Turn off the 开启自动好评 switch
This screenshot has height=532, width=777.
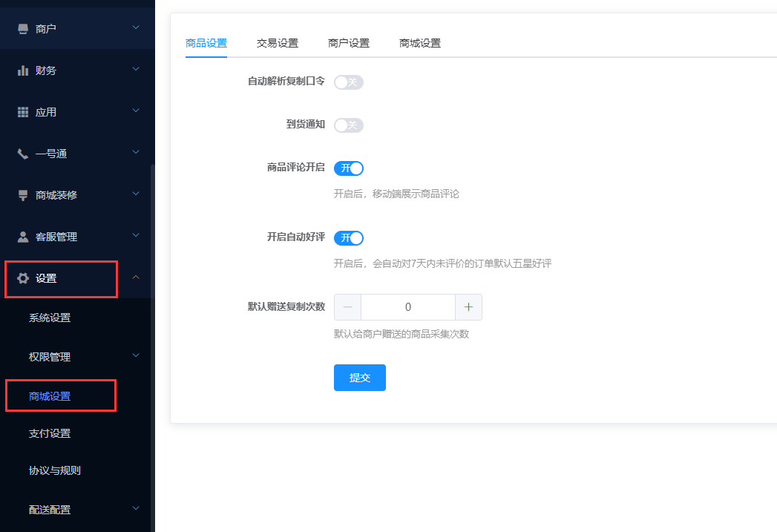coord(348,237)
